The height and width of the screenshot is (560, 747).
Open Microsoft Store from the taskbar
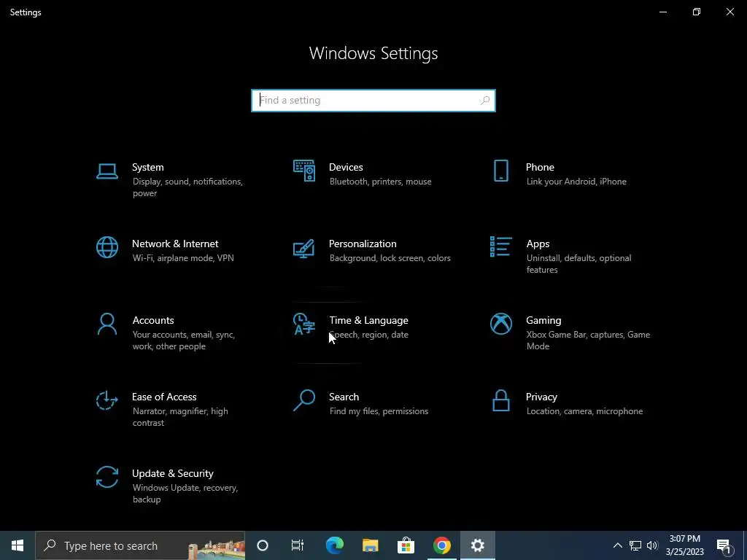406,545
